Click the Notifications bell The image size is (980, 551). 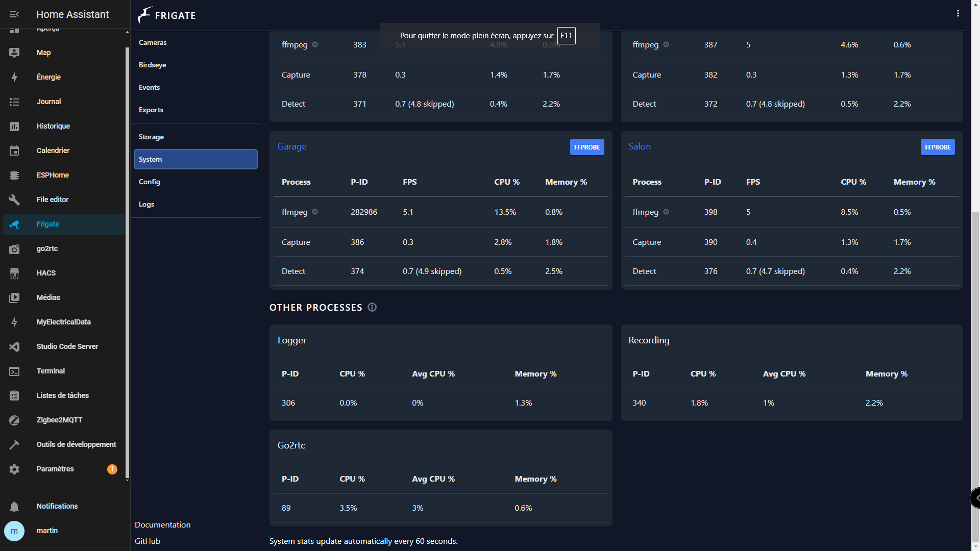[14, 506]
